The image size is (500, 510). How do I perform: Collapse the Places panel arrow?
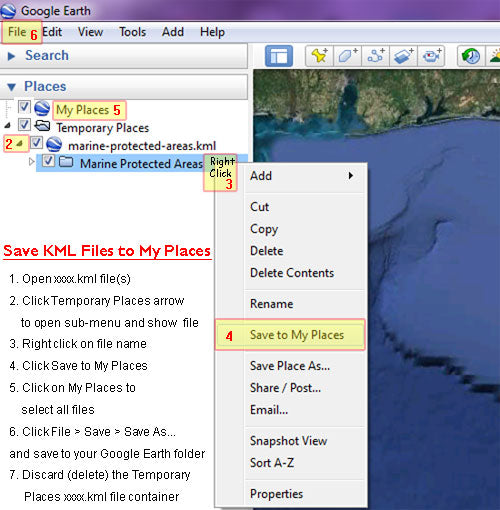11,87
